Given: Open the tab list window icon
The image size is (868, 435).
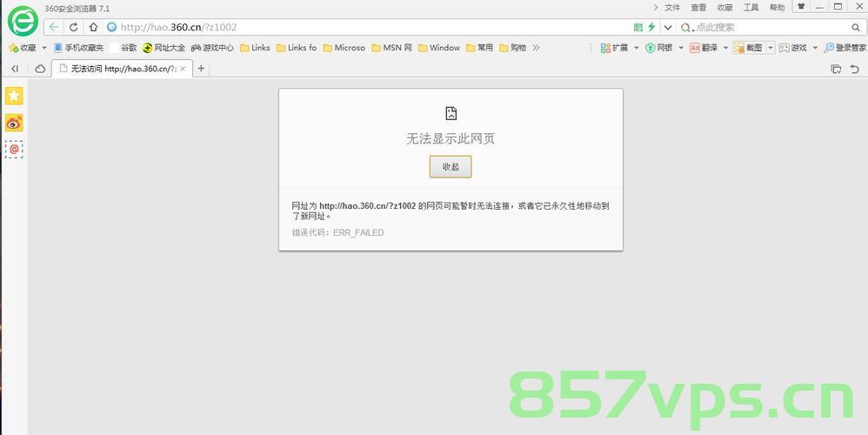Looking at the screenshot, I should [x=837, y=70].
